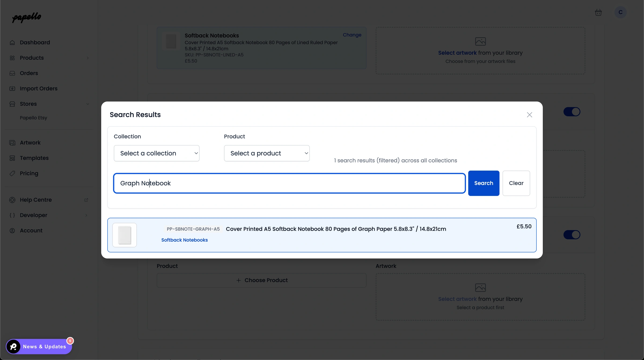This screenshot has width=644, height=360.
Task: Open the Help Centre globe icon
Action: (12, 200)
